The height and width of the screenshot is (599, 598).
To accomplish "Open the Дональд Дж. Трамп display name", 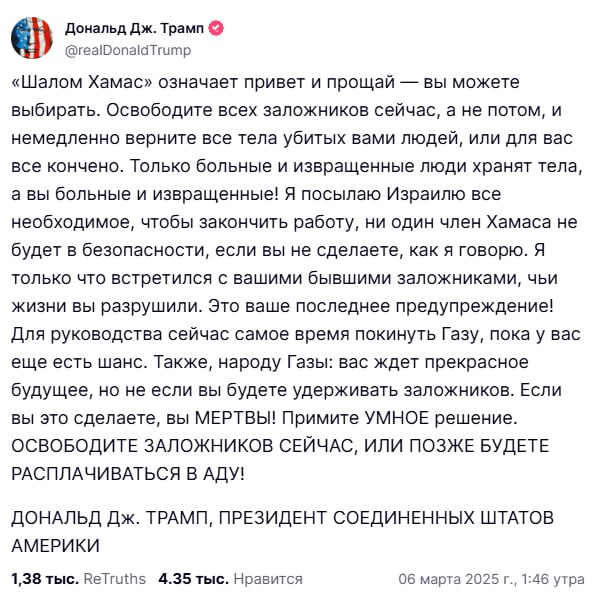I will [135, 28].
